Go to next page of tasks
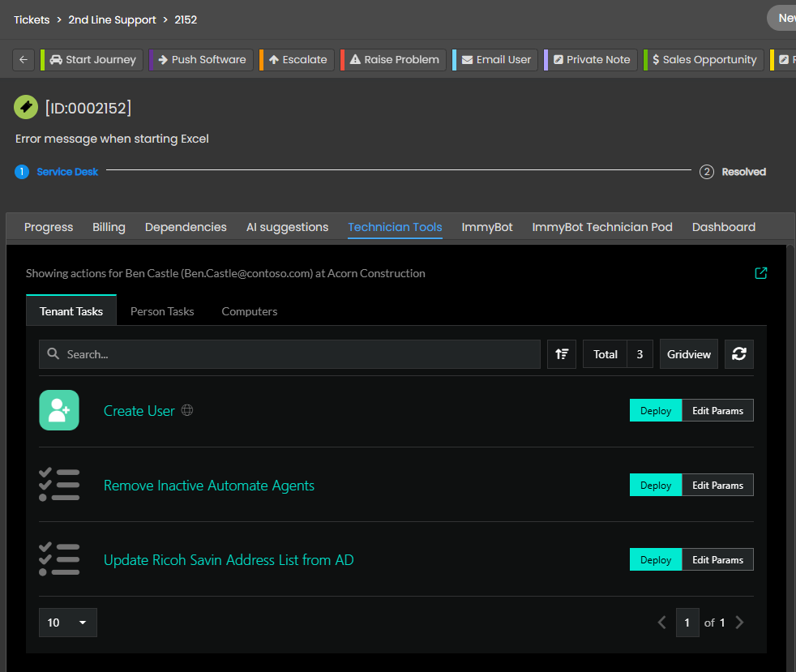The width and height of the screenshot is (796, 672). point(738,623)
